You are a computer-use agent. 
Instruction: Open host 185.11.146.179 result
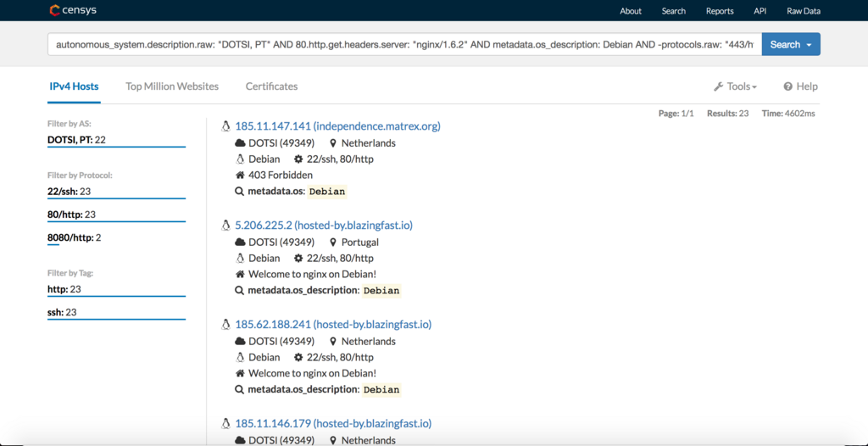click(333, 424)
